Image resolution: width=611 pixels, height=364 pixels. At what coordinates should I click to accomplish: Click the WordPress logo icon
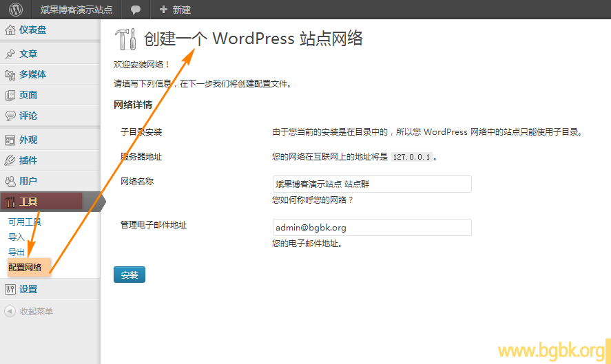(x=16, y=10)
